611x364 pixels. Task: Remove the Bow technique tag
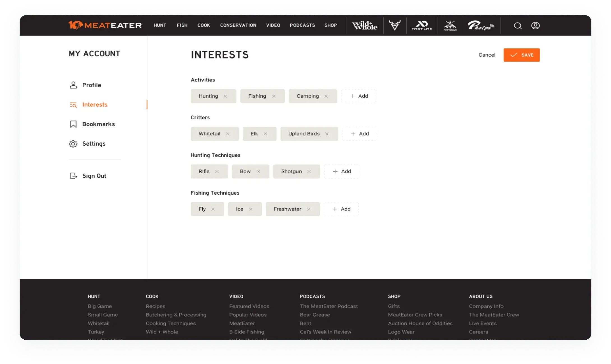click(x=258, y=171)
